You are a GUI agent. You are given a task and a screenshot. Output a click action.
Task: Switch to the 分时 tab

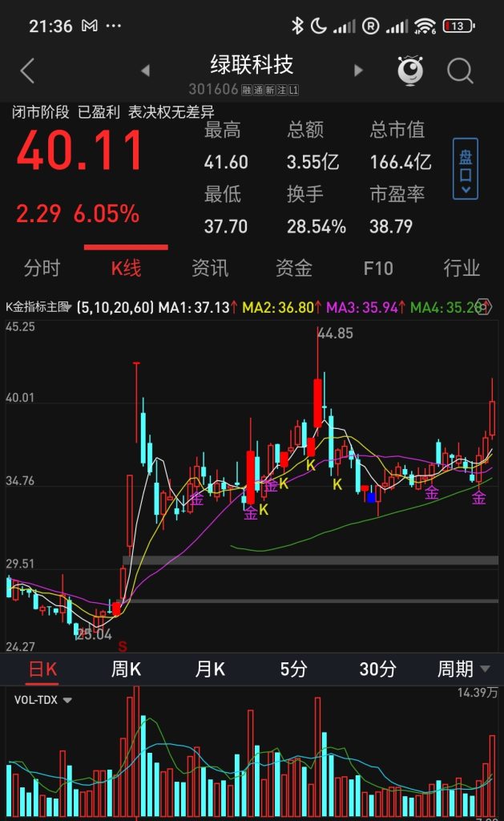coord(42,268)
